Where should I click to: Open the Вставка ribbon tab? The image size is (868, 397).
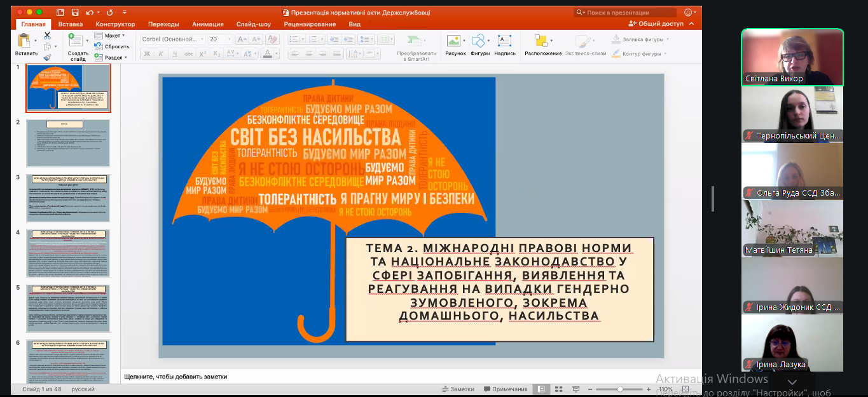point(70,24)
